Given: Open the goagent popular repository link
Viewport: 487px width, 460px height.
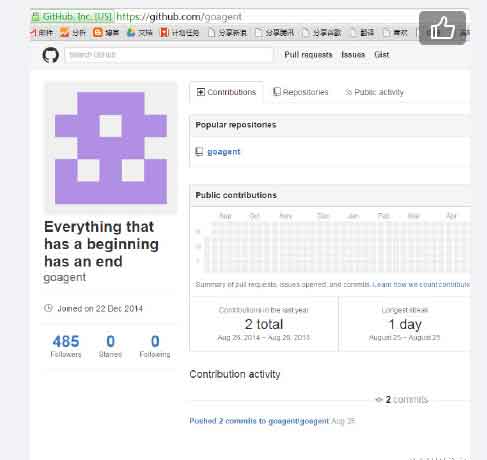Looking at the screenshot, I should click(x=224, y=152).
